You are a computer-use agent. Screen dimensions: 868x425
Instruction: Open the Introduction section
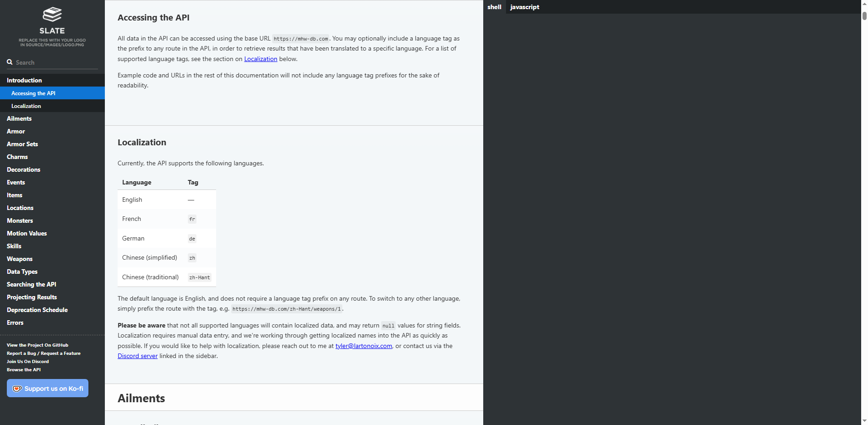tap(52, 80)
